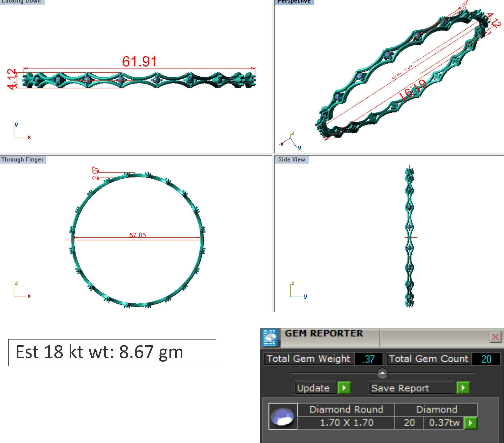Click the Total Gem Weight value .37
Viewport: 504px width, 443px height.
pyautogui.click(x=369, y=359)
